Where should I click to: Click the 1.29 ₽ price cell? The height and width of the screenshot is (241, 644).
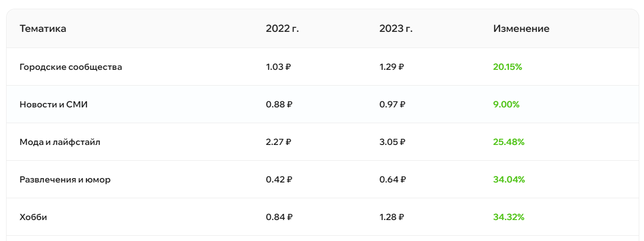[392, 67]
